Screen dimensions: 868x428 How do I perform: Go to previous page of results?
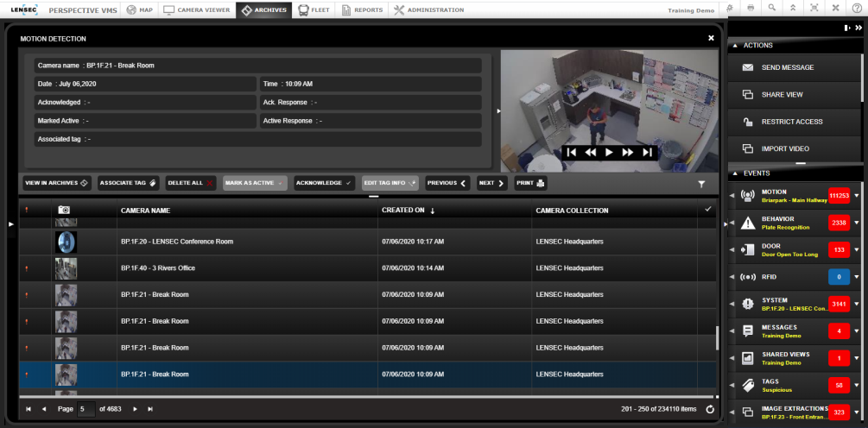44,409
